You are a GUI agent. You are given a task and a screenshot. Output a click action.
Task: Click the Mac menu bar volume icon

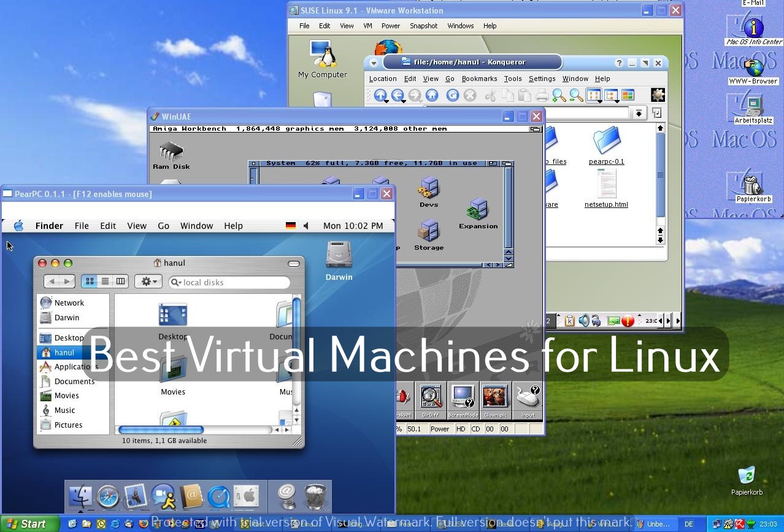pyautogui.click(x=306, y=226)
